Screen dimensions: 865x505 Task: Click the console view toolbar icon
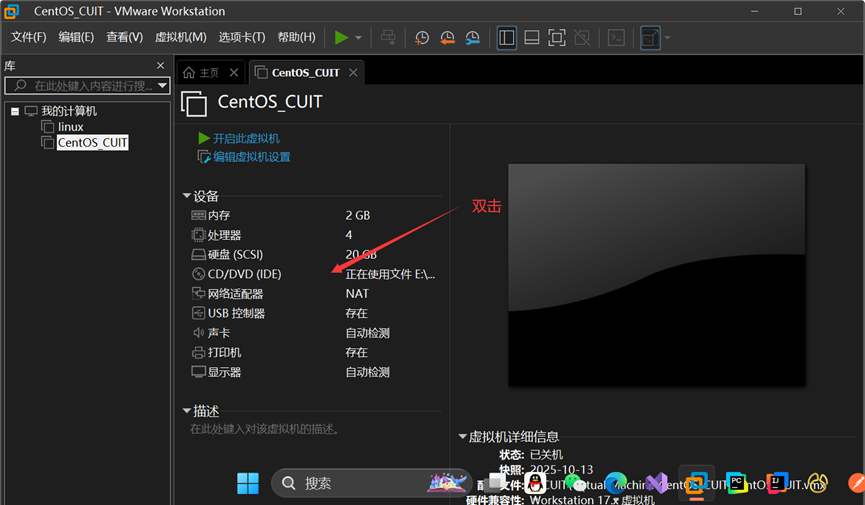click(616, 38)
